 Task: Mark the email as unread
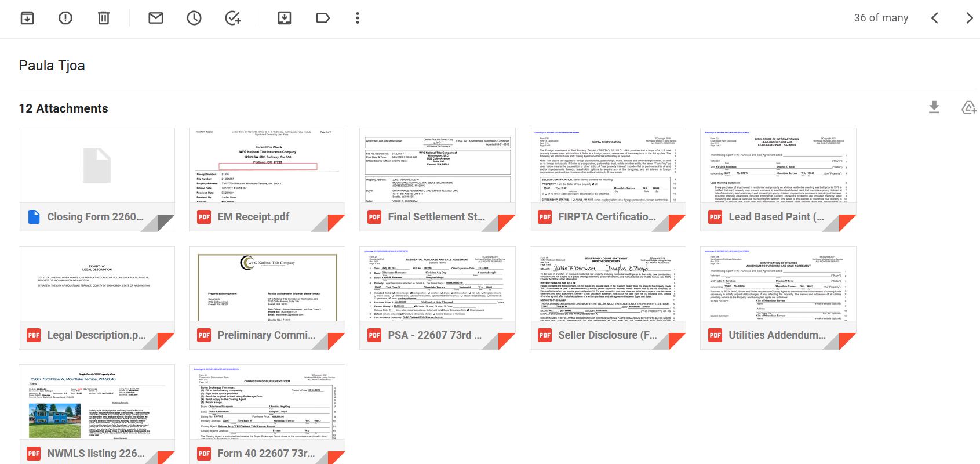point(156,18)
